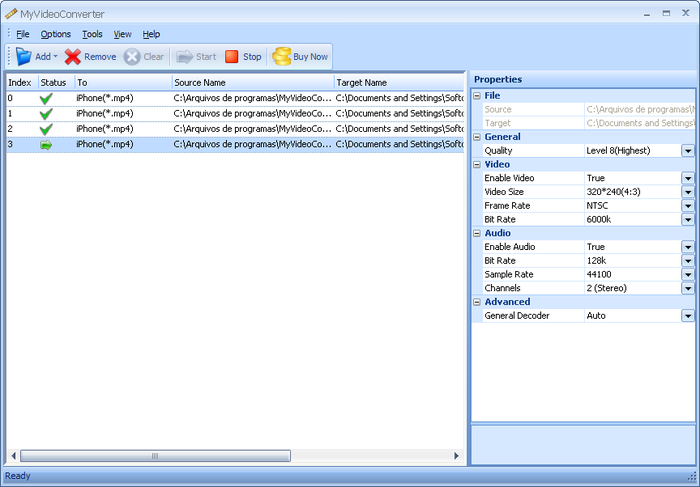
Task: Click the Ready status bar text
Action: (x=18, y=476)
